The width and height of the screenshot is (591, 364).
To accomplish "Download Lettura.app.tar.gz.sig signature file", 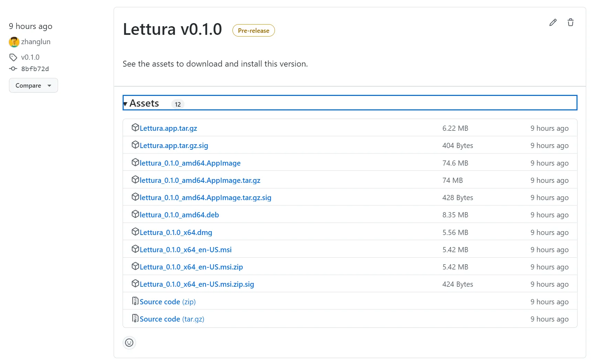I will coord(174,146).
